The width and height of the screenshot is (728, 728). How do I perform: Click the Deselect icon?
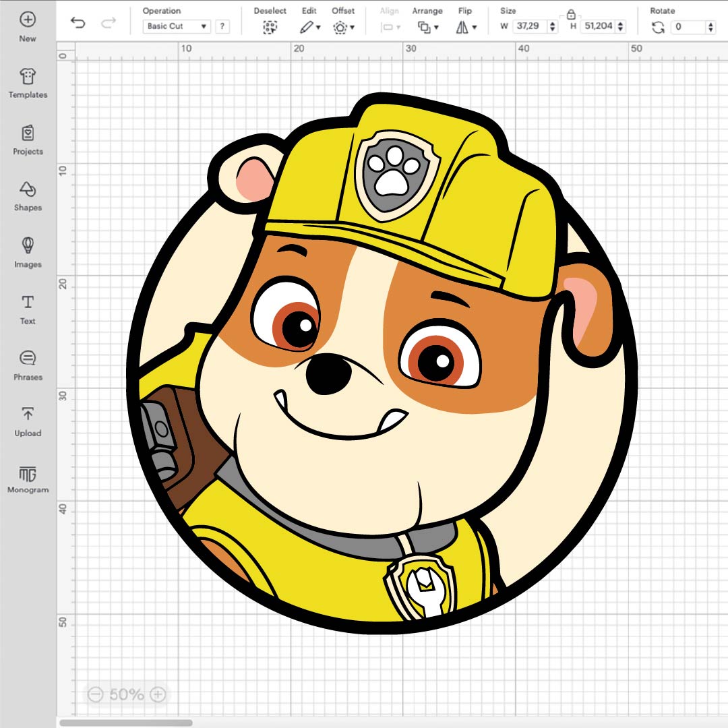coord(270,28)
